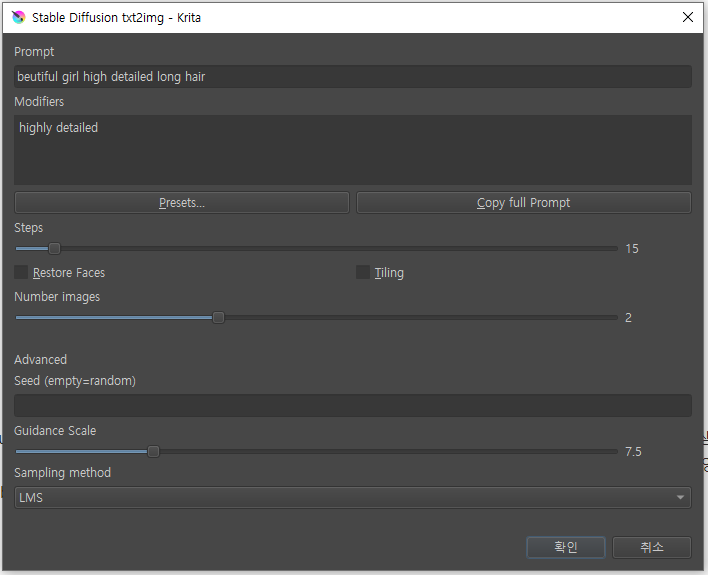Viewport: 708px width, 575px height.
Task: Enable the Restore Faces checkbox
Action: coord(21,272)
